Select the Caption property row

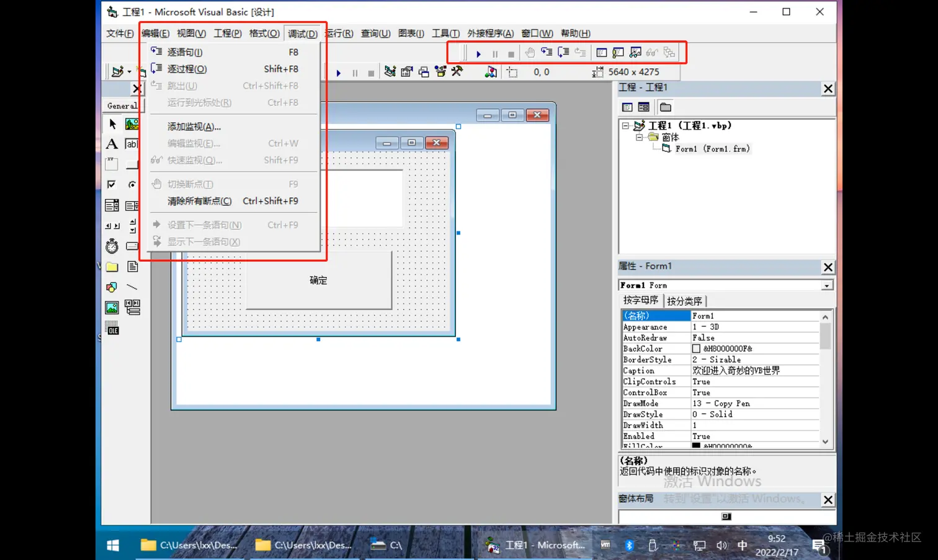720,371
